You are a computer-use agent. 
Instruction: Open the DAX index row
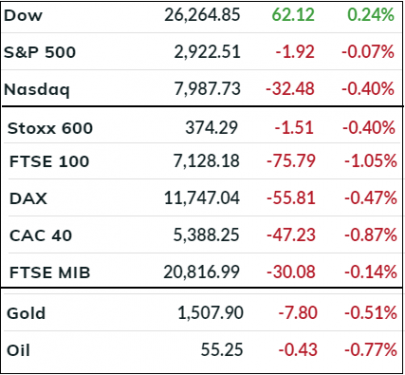point(28,199)
